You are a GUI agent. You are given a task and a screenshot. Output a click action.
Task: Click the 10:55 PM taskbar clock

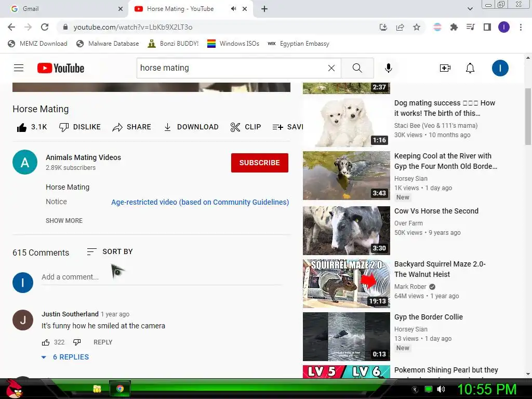[487, 389]
